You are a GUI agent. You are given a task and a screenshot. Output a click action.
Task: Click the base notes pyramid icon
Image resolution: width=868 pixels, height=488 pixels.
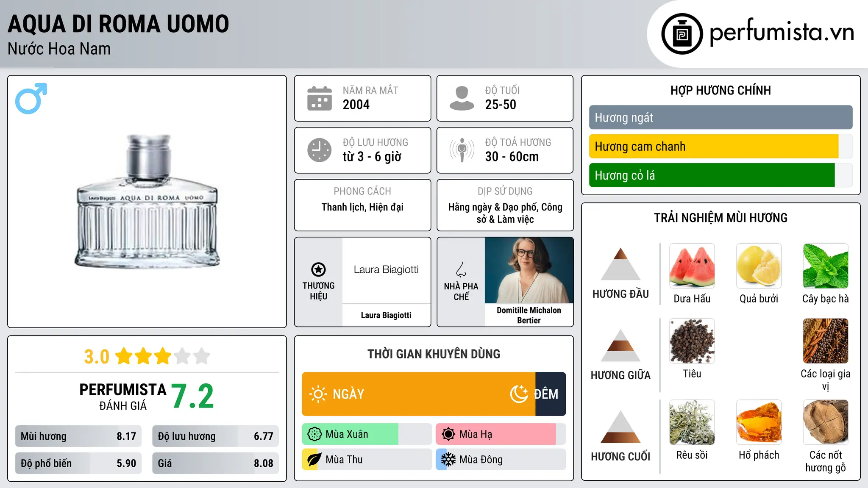620,427
